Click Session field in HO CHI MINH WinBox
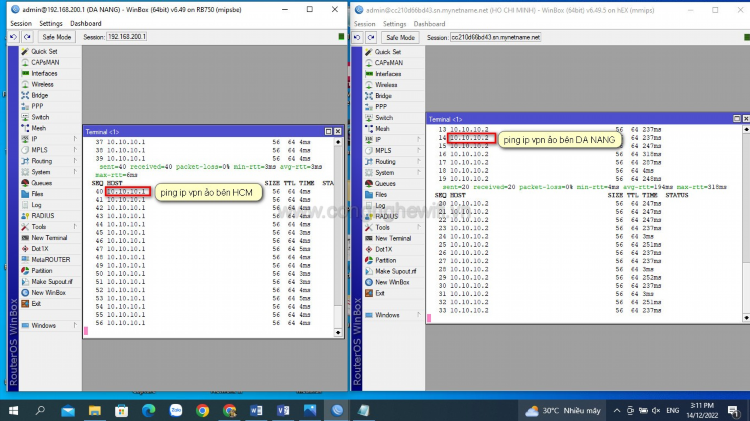The height and width of the screenshot is (421, 750). point(496,37)
